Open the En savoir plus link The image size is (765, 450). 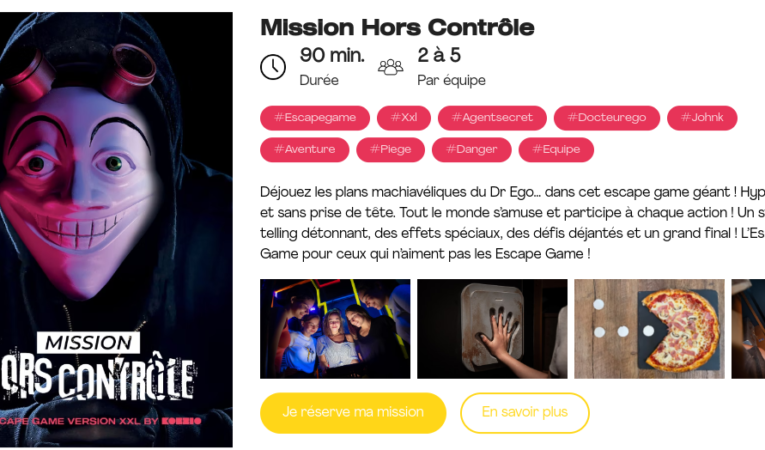pyautogui.click(x=524, y=412)
